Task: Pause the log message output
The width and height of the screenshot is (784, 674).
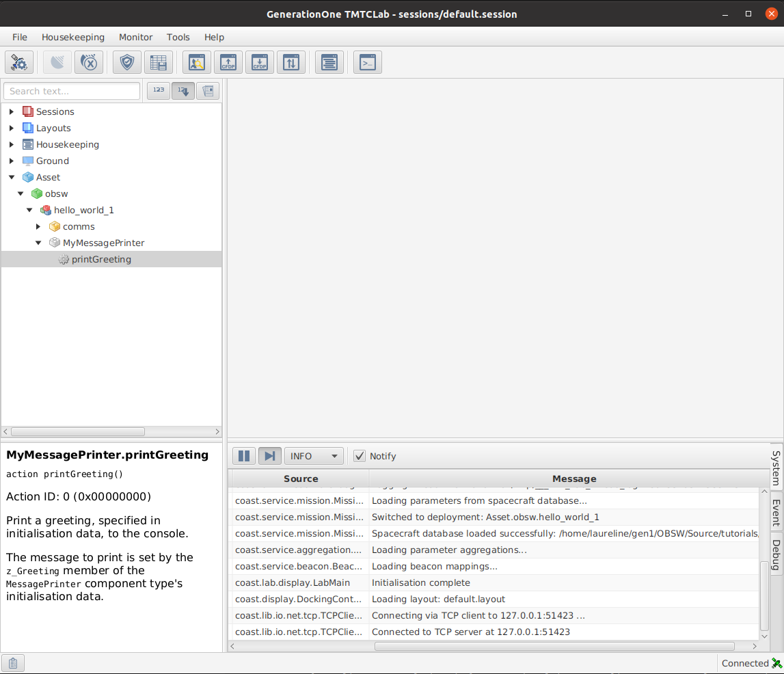Action: (x=244, y=456)
